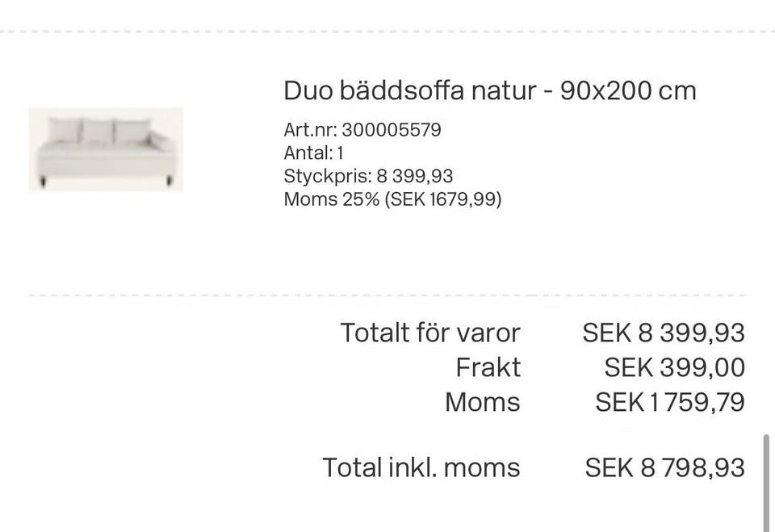Click the vertical scrollbar at right edge

pos(766,483)
